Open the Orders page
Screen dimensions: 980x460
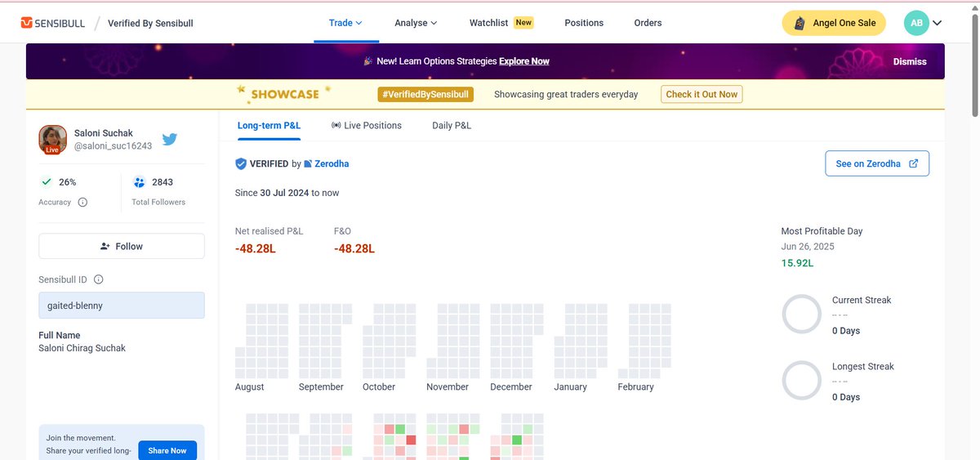[x=648, y=23]
